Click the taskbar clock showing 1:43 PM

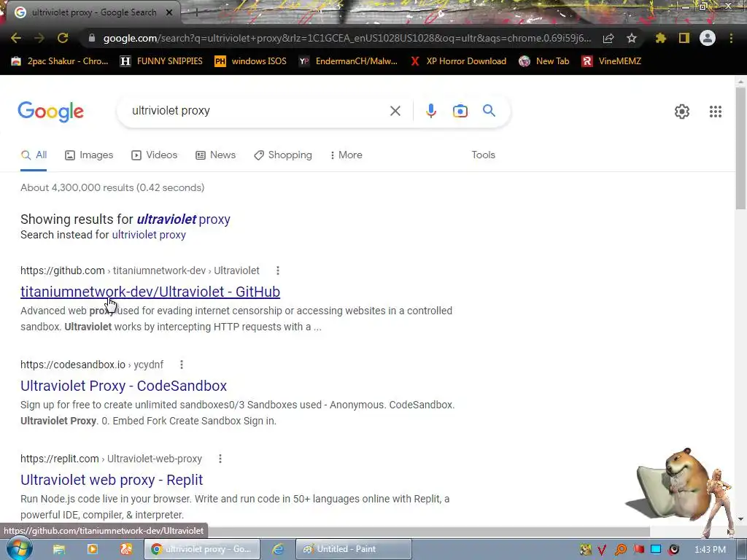coord(710,550)
